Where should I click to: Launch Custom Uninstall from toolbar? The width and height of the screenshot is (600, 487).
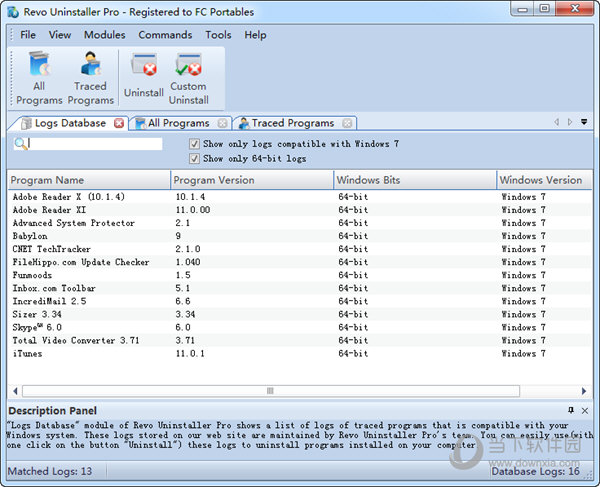[188, 78]
